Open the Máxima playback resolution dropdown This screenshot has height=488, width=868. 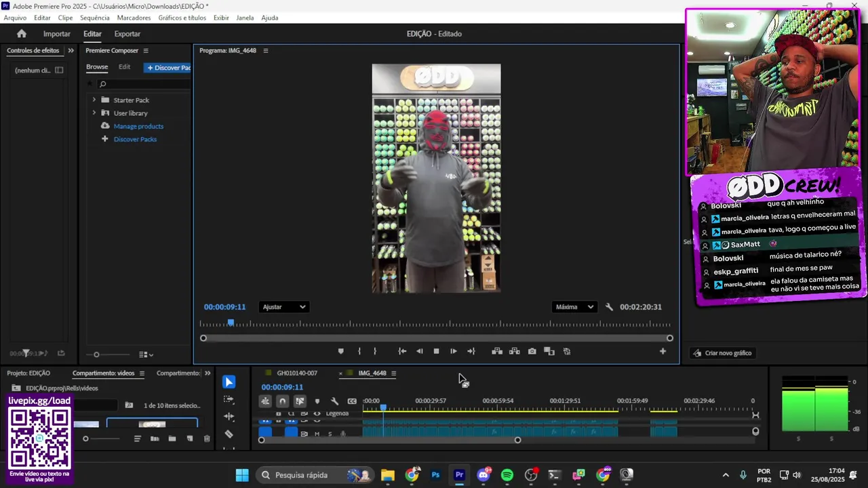click(x=574, y=307)
